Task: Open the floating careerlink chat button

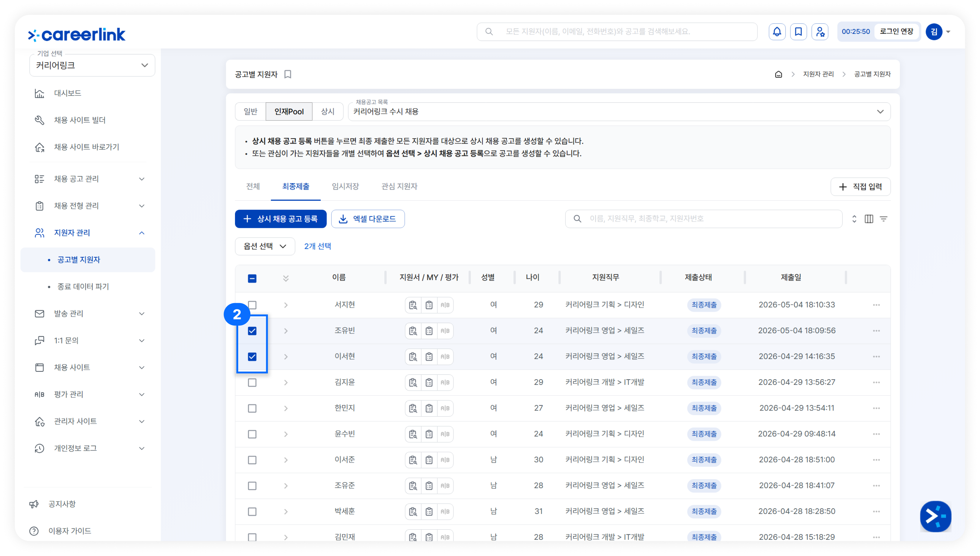Action: [x=936, y=516]
